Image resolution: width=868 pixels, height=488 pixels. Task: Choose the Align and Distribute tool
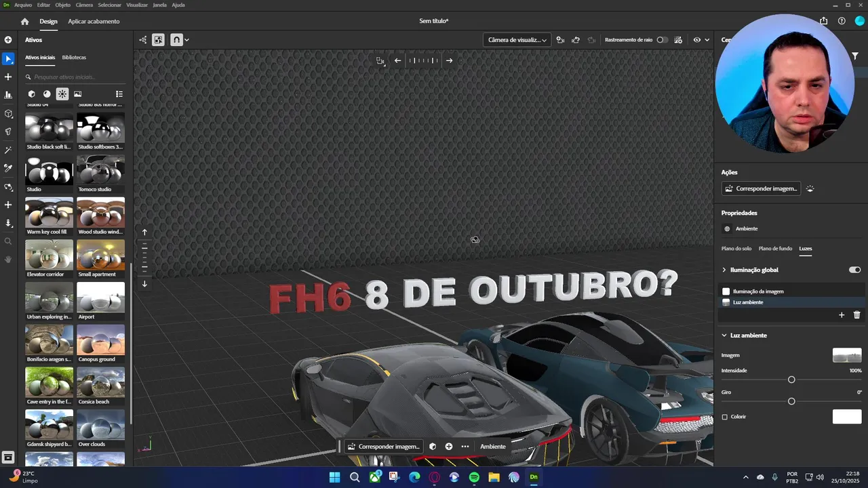coord(8,96)
